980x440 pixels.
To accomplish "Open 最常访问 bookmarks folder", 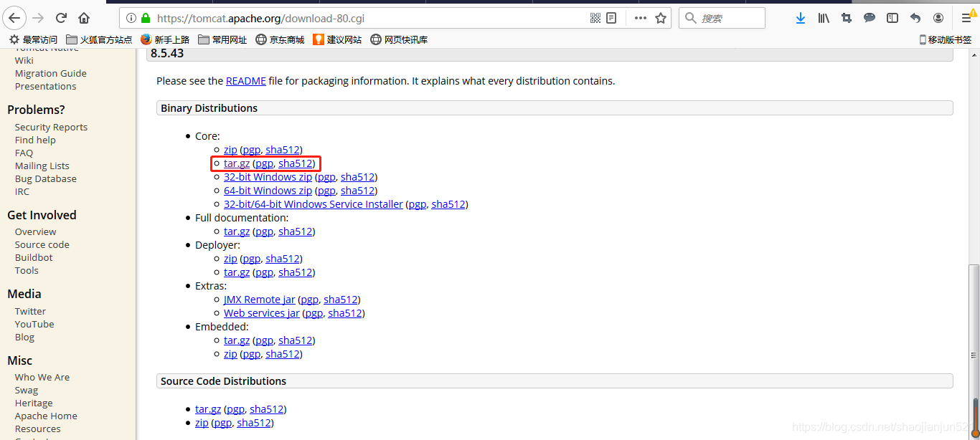I will pos(33,39).
